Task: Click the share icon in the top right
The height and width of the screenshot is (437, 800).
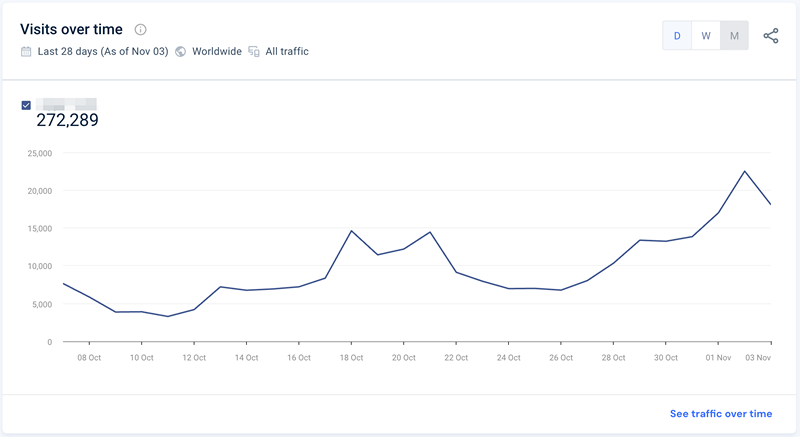Action: (771, 36)
